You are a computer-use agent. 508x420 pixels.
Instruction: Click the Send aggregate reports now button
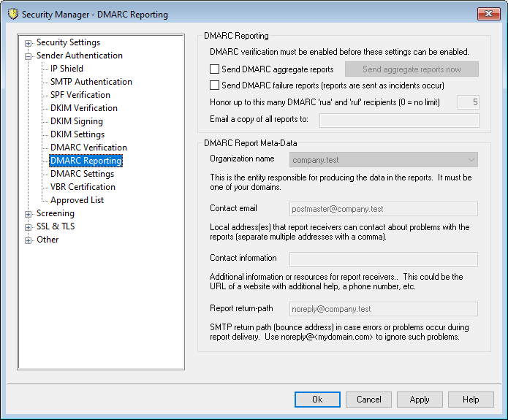[411, 69]
